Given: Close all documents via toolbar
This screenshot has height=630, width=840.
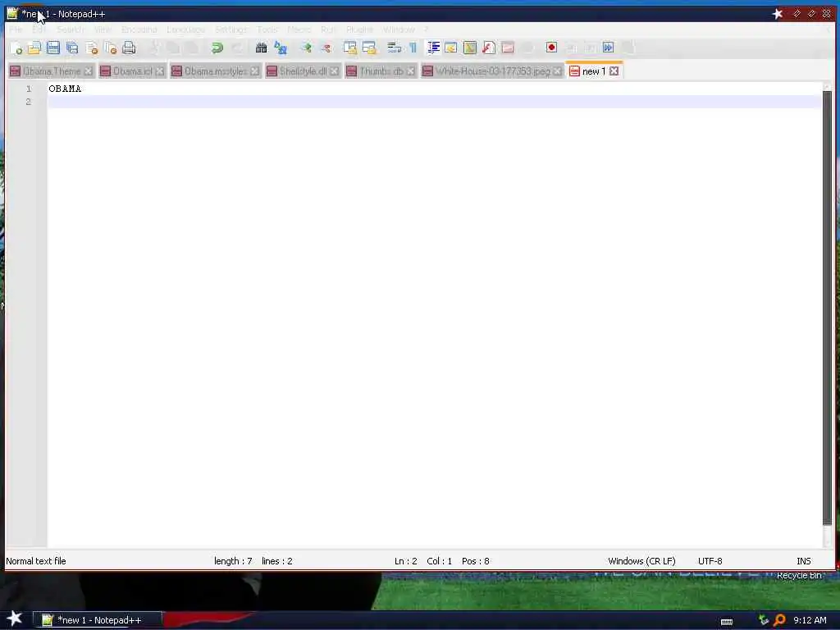Looking at the screenshot, I should (x=111, y=48).
